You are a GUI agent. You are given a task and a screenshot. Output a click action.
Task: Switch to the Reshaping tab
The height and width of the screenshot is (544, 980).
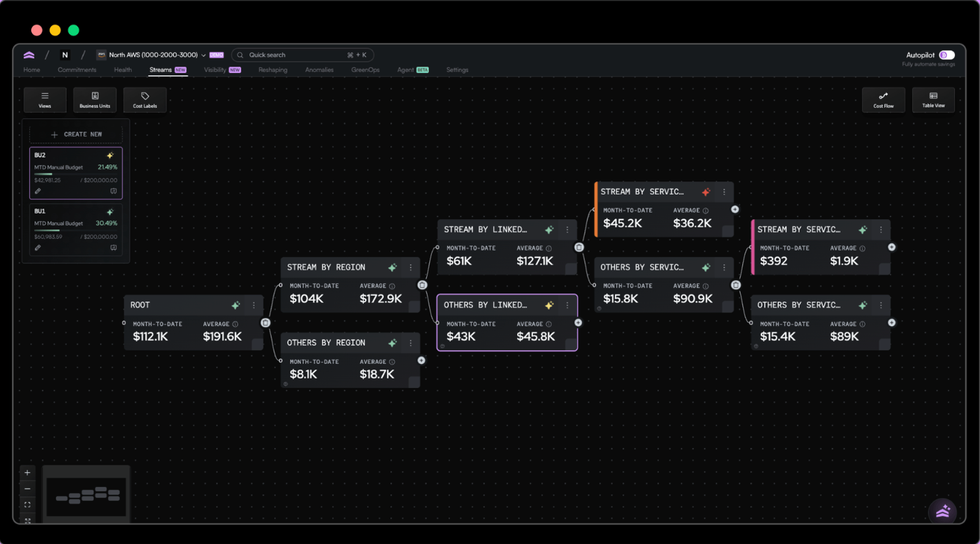(x=273, y=70)
